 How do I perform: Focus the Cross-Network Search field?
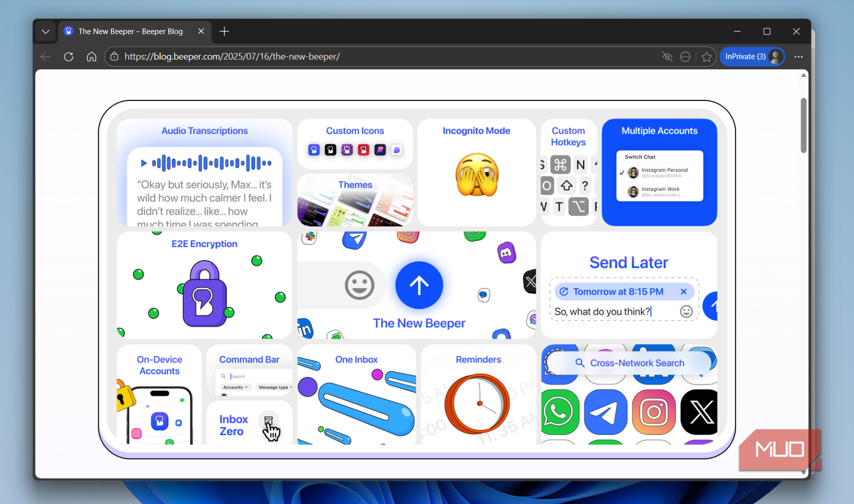(x=629, y=363)
